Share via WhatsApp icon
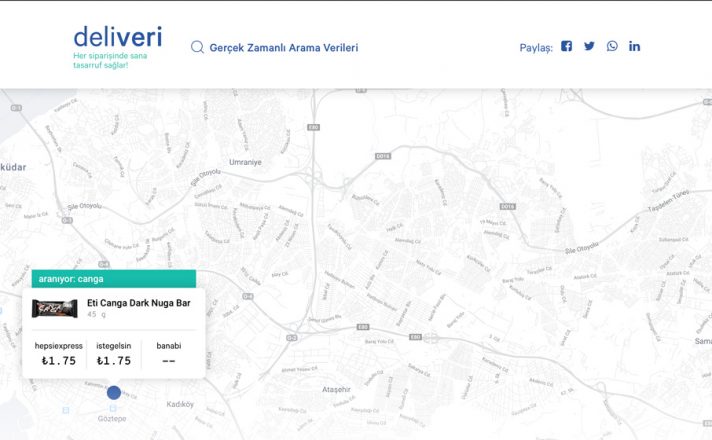712x440 pixels. coord(612,46)
